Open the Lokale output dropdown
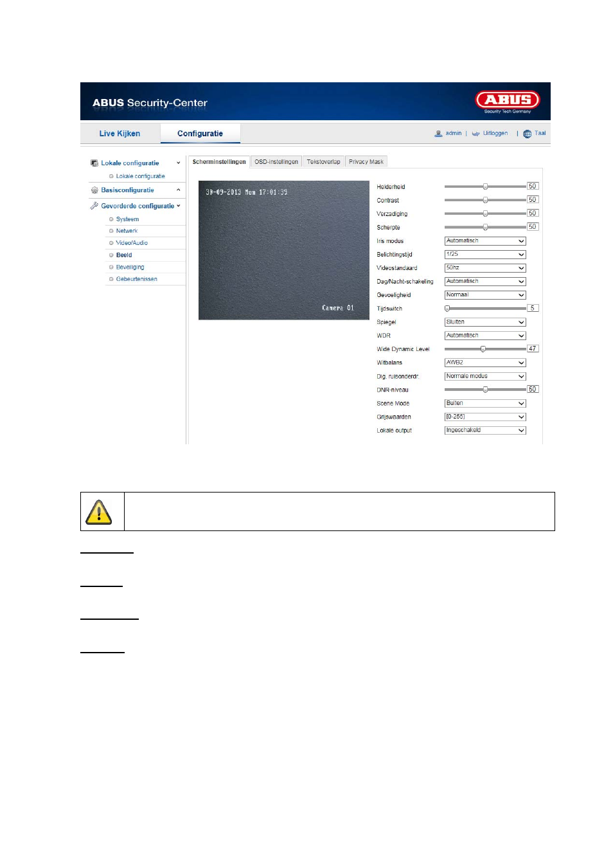 (x=485, y=431)
